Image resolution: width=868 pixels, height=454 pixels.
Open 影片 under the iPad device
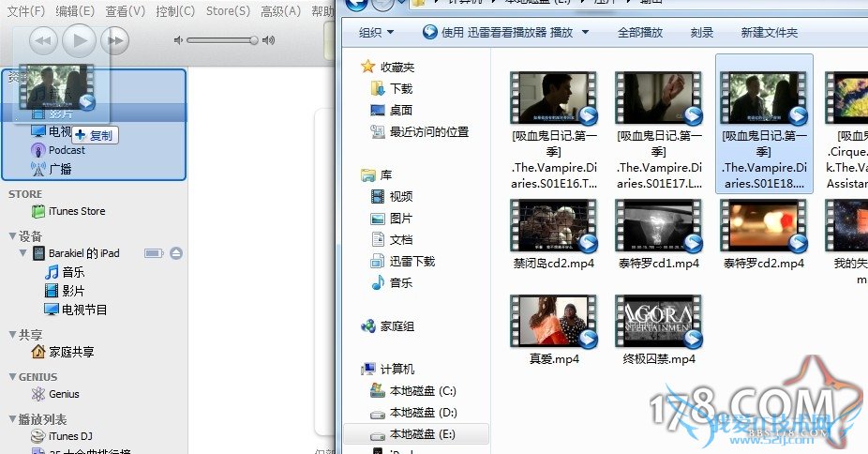click(65, 291)
